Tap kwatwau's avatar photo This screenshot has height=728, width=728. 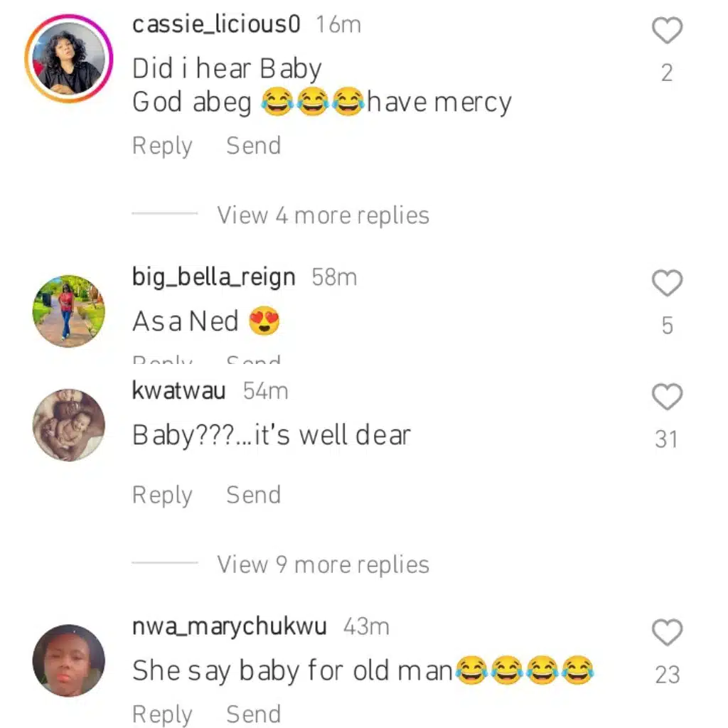point(69,424)
